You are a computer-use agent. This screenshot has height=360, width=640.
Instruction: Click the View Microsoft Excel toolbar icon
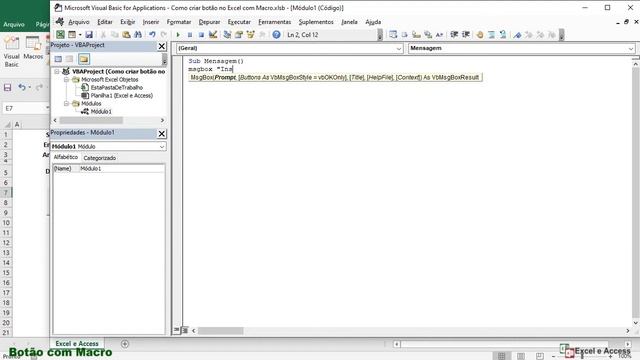click(x=60, y=35)
